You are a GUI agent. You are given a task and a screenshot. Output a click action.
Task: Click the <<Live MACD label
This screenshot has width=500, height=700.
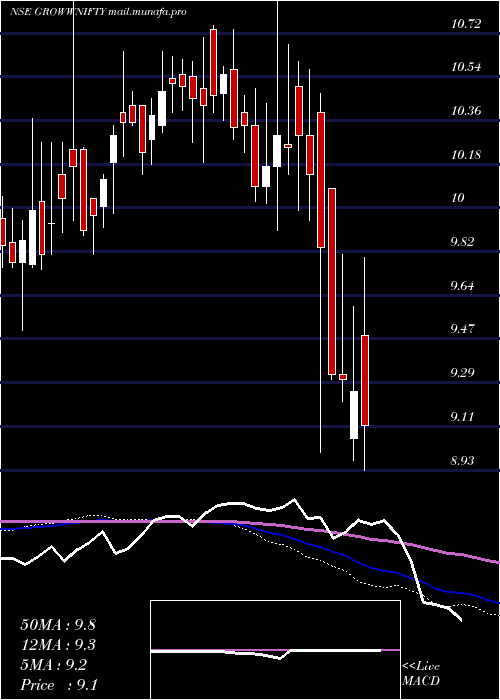(x=421, y=674)
